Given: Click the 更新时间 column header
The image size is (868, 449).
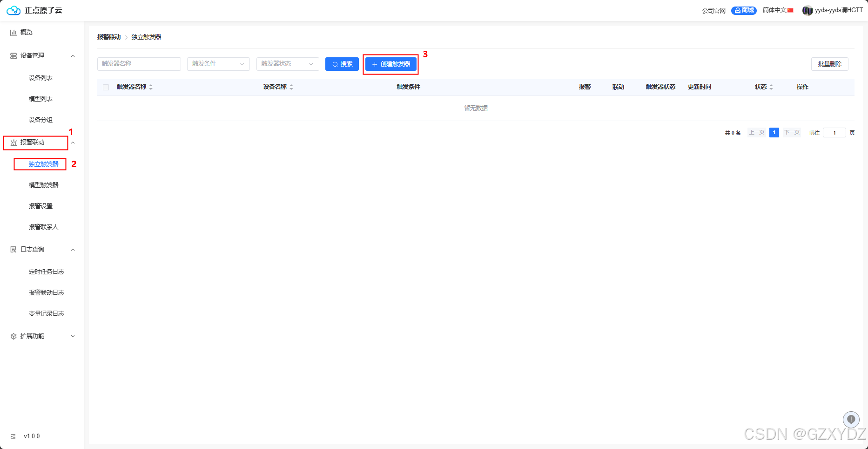Looking at the screenshot, I should point(700,87).
